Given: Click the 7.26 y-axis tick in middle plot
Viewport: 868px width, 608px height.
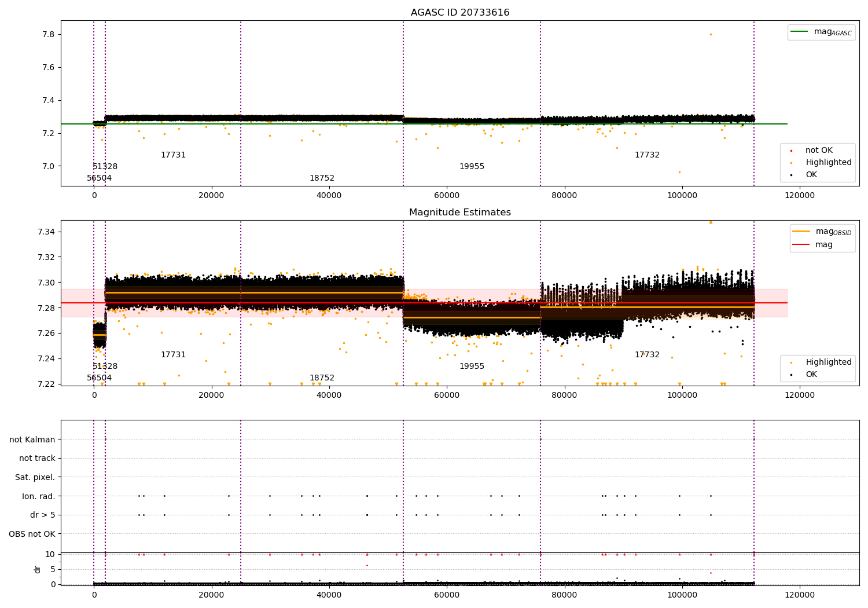Looking at the screenshot, I should point(46,334).
